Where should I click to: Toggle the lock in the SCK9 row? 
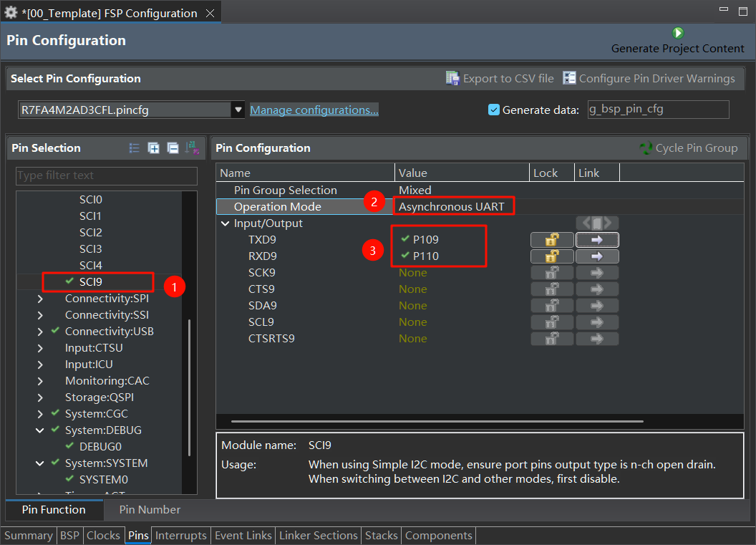pos(552,273)
